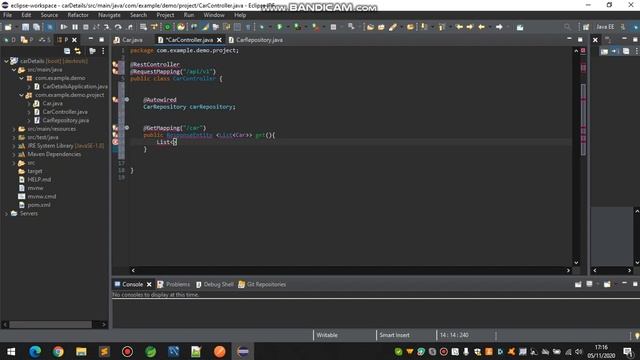Toggle Use Step Filters in the toolbar
This screenshot has width=640, height=360.
pos(154,27)
